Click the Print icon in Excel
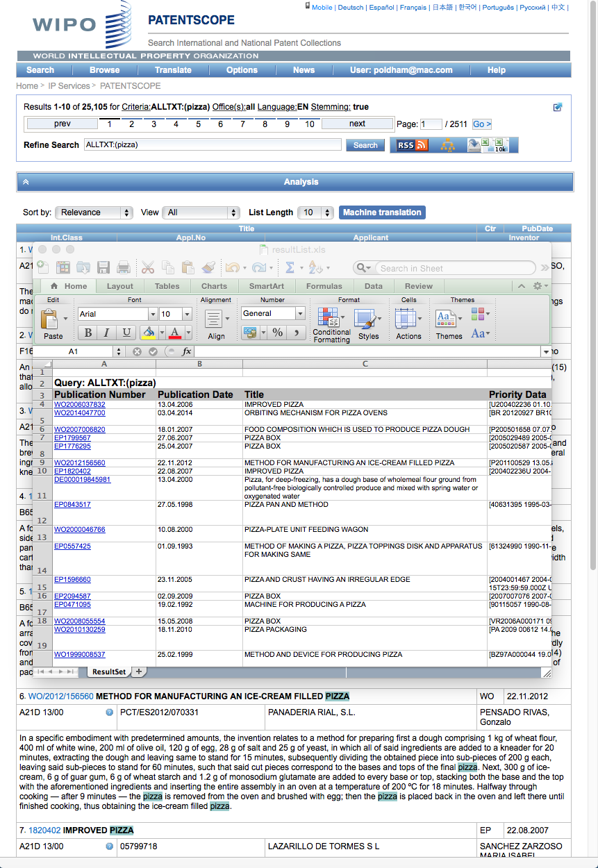This screenshot has height=868, width=598. 124,267
